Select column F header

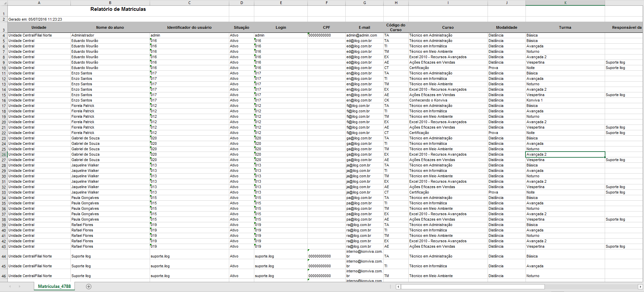click(x=326, y=3)
